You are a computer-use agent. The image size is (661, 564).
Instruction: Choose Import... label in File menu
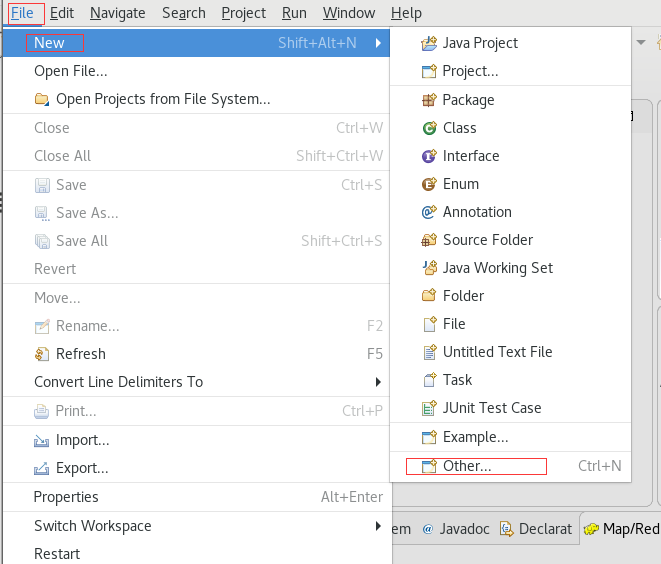point(83,440)
